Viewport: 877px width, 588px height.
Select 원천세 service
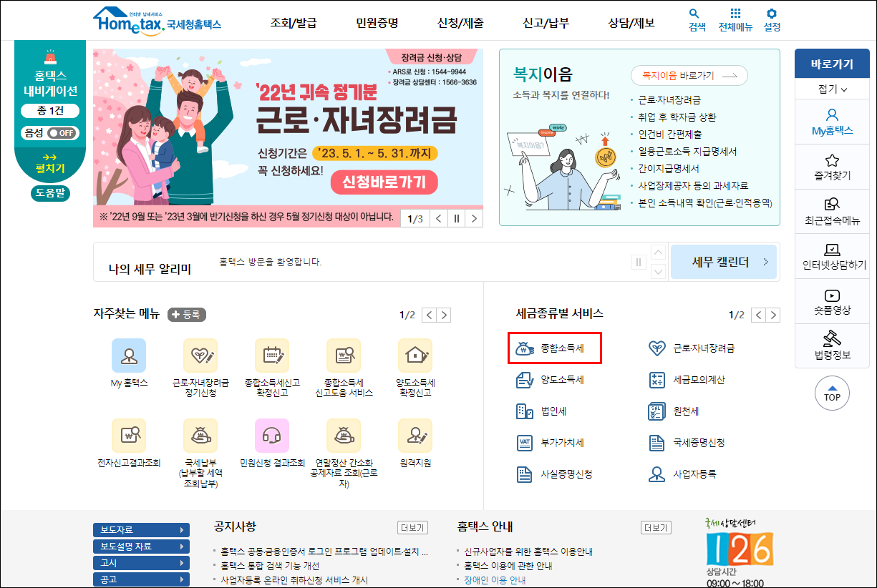[x=674, y=411]
